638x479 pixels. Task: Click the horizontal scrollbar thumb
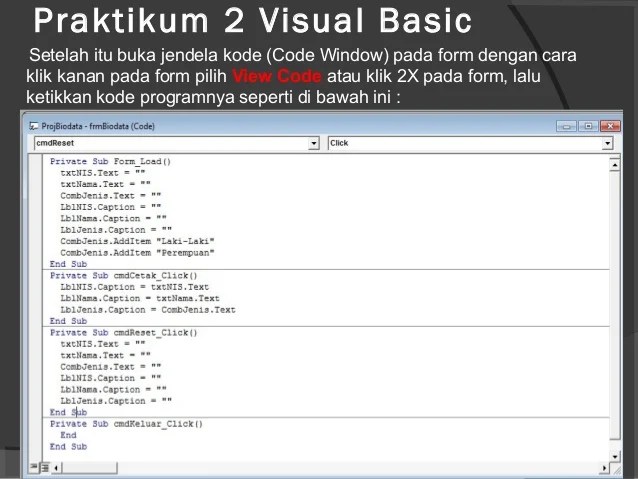point(89,468)
